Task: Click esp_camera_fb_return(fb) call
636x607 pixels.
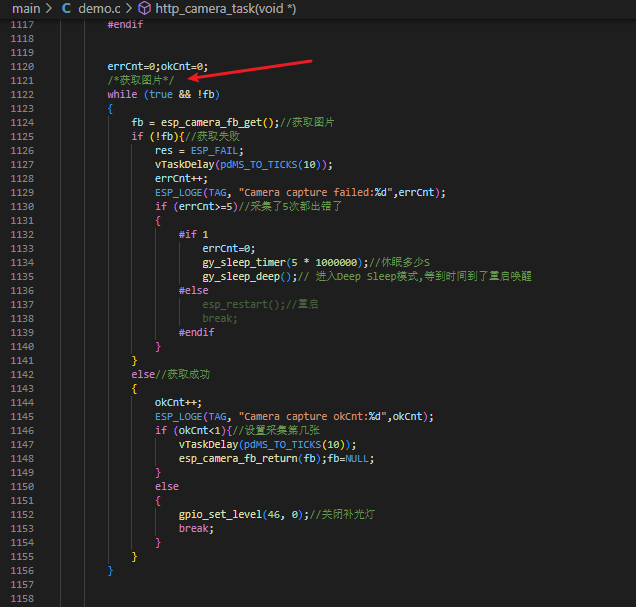Action: point(249,459)
